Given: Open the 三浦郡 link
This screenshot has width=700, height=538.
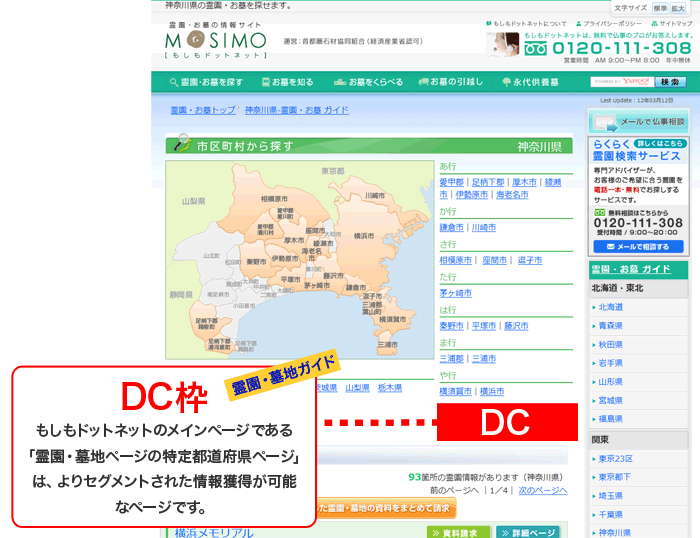Looking at the screenshot, I should click(x=451, y=359).
